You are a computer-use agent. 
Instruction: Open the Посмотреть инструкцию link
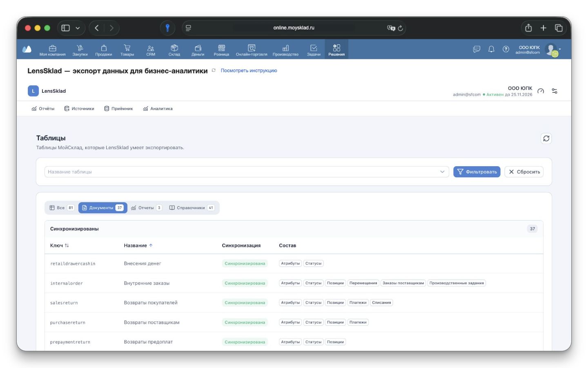(249, 71)
